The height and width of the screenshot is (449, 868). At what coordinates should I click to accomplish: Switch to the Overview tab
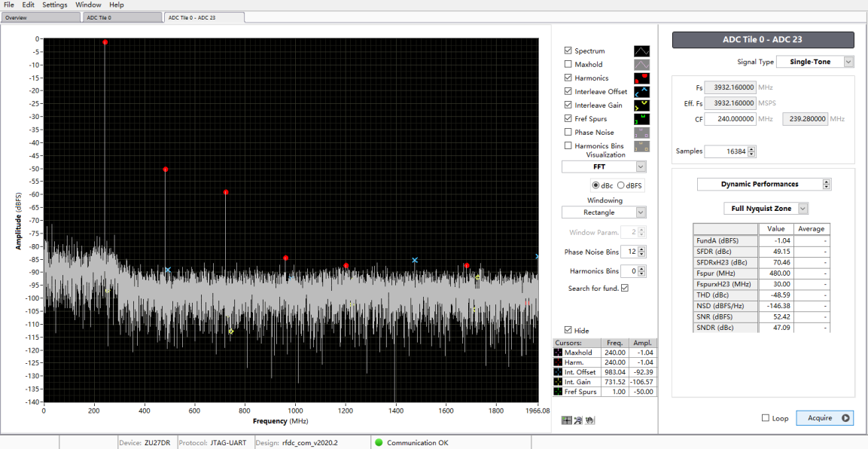[41, 17]
